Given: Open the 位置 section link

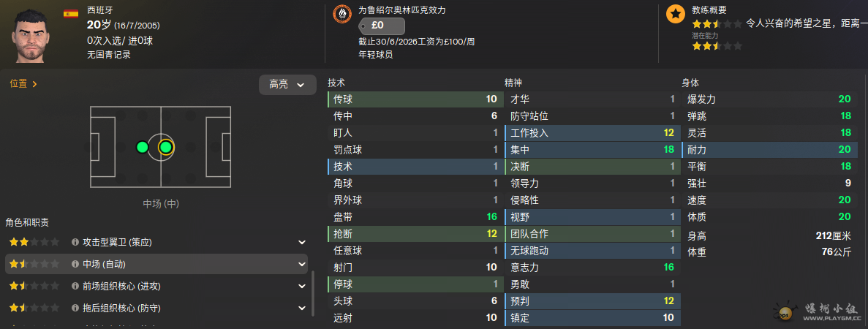Looking at the screenshot, I should (x=23, y=83).
